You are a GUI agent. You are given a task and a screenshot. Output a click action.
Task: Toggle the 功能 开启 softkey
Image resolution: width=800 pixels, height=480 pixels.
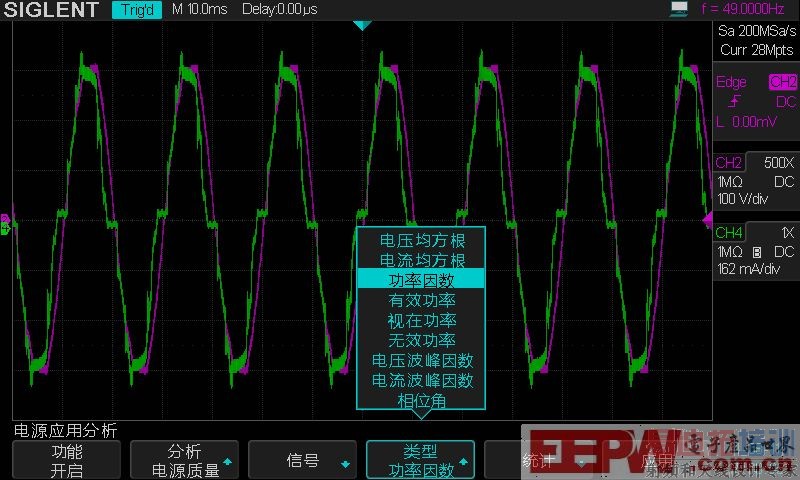pos(67,460)
